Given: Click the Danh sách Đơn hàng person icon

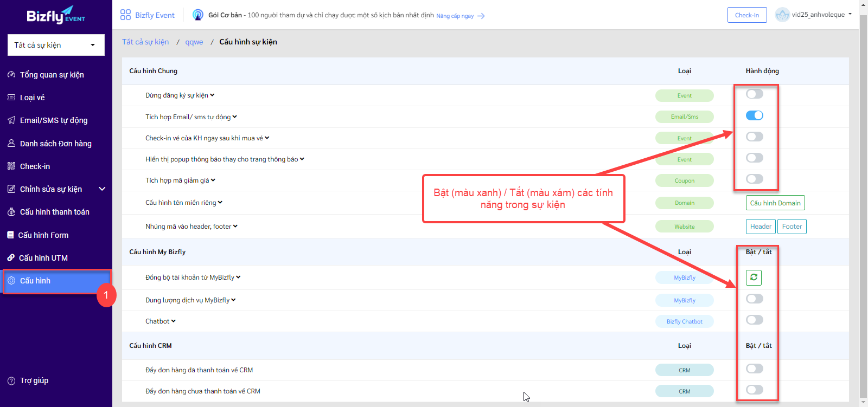Looking at the screenshot, I should coord(11,144).
